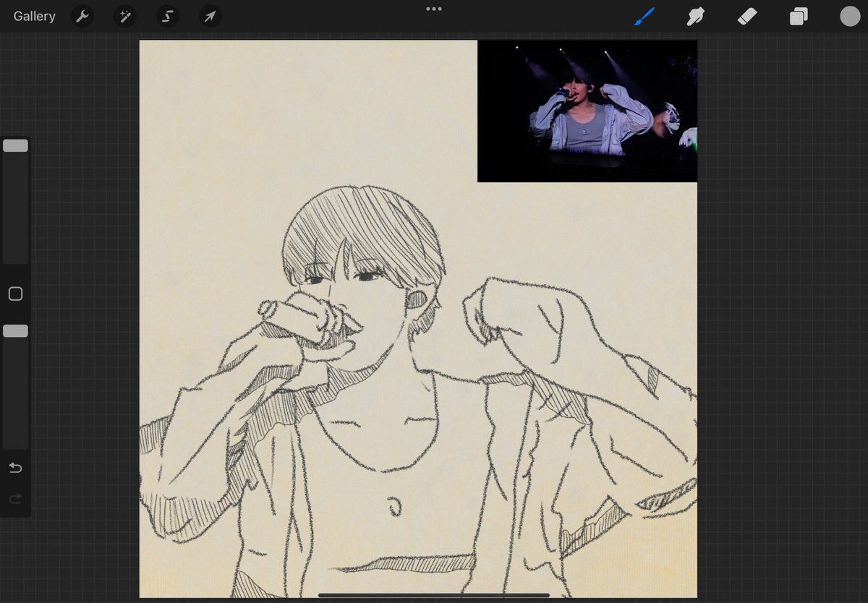
Task: Tap the concert reference photo
Action: click(x=587, y=111)
